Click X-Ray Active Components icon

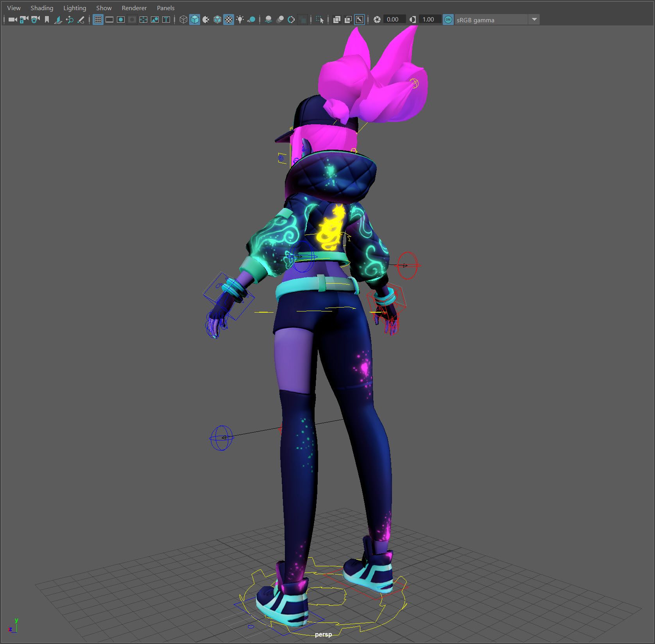tap(348, 20)
